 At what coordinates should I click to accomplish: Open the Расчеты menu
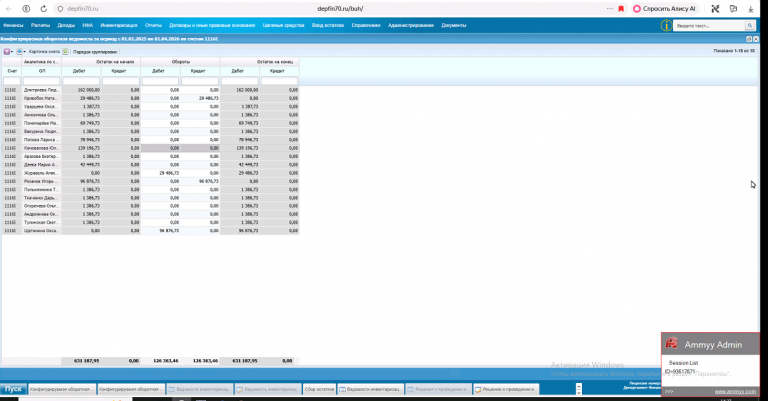pos(40,25)
